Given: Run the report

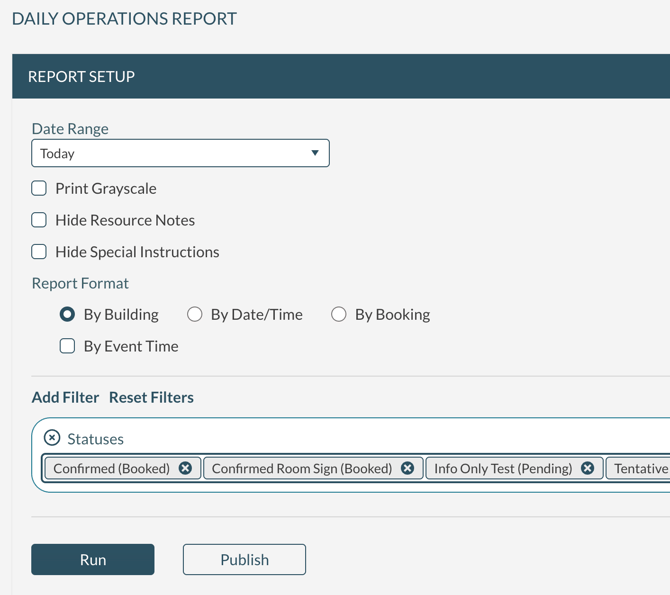Looking at the screenshot, I should [x=93, y=560].
